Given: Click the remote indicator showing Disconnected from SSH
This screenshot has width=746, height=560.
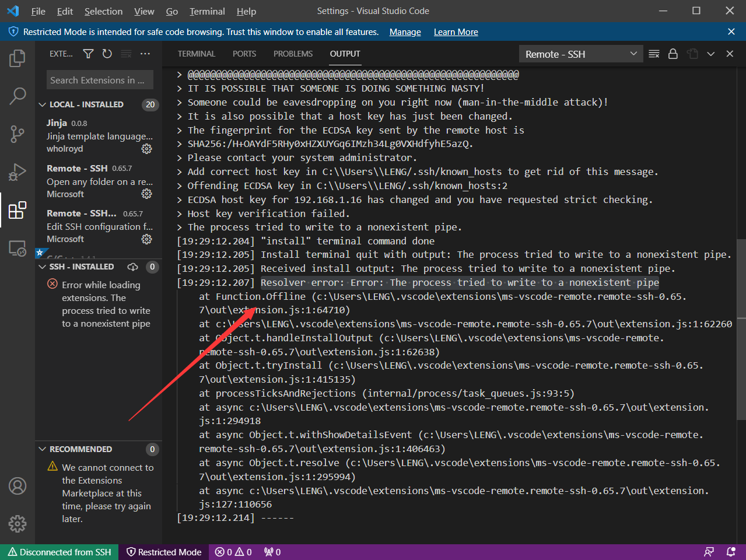Looking at the screenshot, I should tap(58, 552).
